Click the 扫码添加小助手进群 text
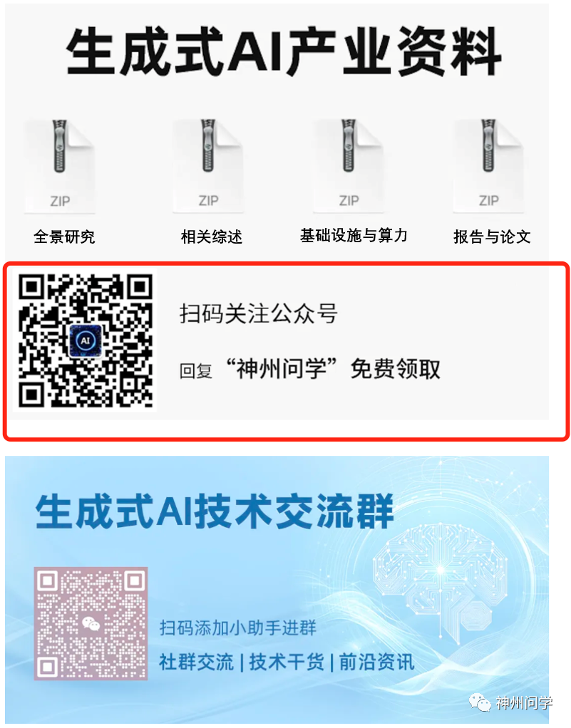This screenshot has width=571, height=728. point(238,628)
